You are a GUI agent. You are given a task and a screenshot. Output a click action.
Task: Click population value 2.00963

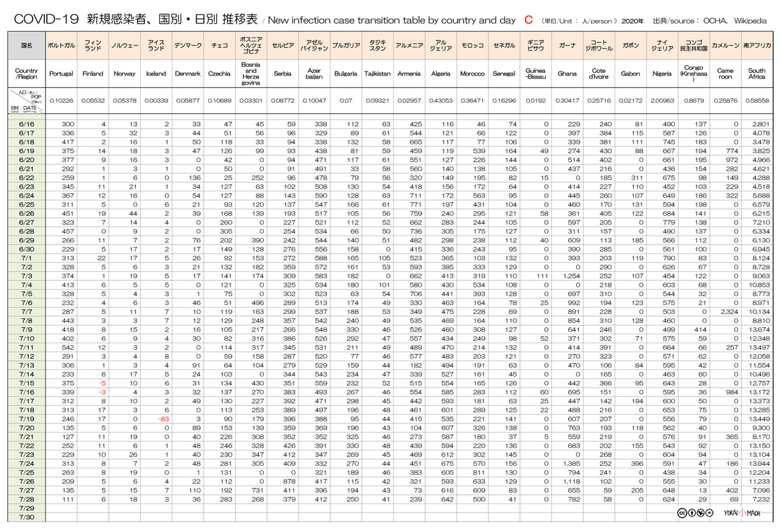coord(662,100)
